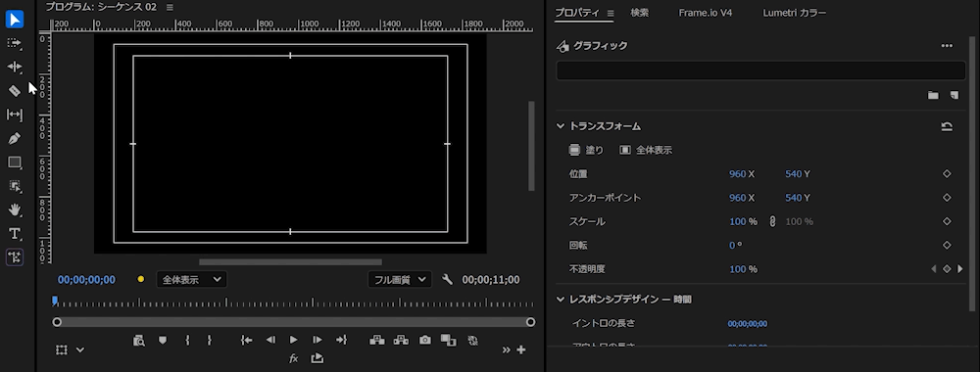Select the Razor tool
This screenshot has height=372, width=980.
pyautogui.click(x=15, y=90)
